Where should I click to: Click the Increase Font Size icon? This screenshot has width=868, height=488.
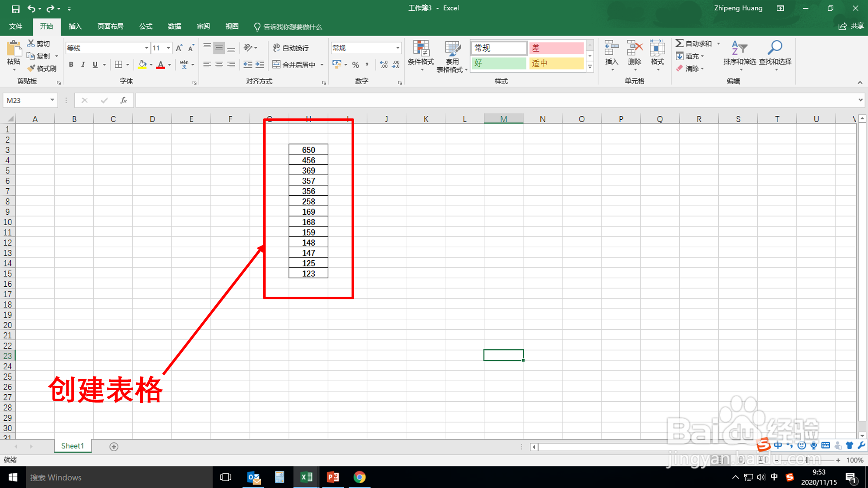coord(179,48)
